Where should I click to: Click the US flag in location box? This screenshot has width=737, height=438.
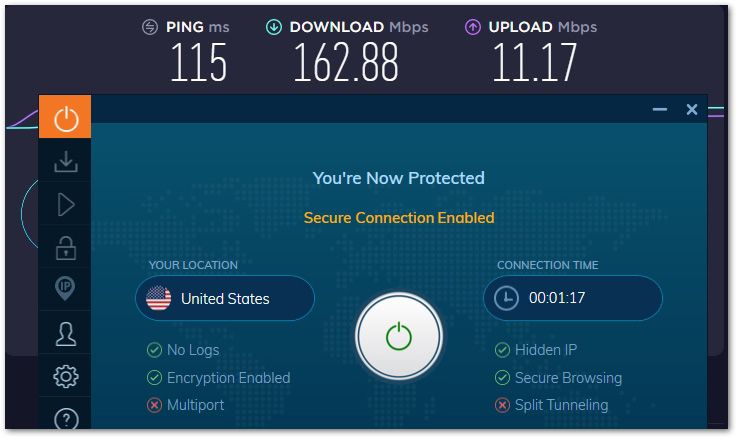point(158,298)
